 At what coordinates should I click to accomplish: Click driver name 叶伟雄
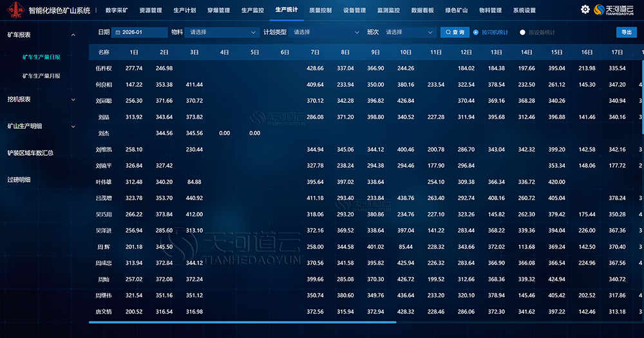tap(104, 182)
